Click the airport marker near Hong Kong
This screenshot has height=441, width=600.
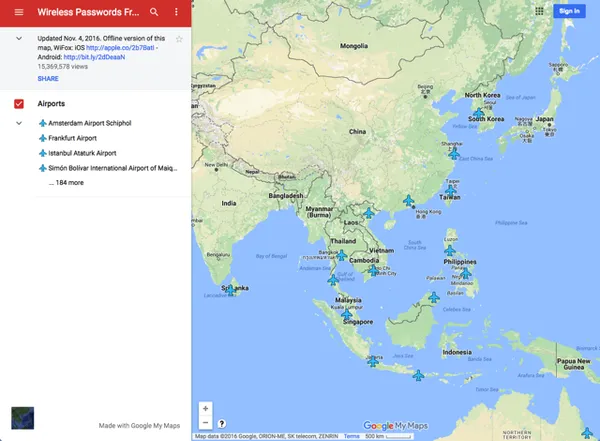(408, 200)
